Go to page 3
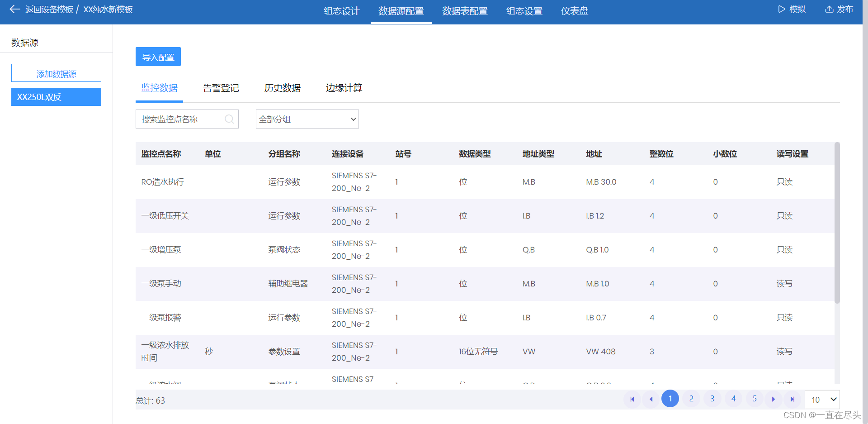Viewport: 868px width, 424px height. pos(712,399)
